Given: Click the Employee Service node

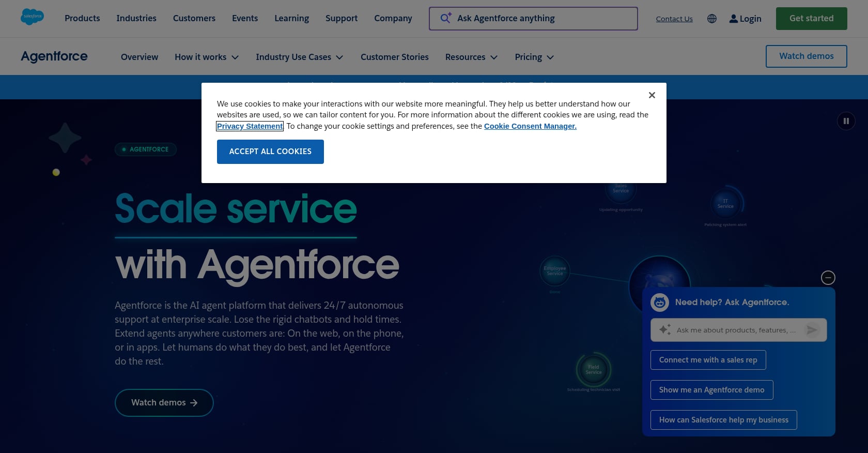Looking at the screenshot, I should 555,271.
